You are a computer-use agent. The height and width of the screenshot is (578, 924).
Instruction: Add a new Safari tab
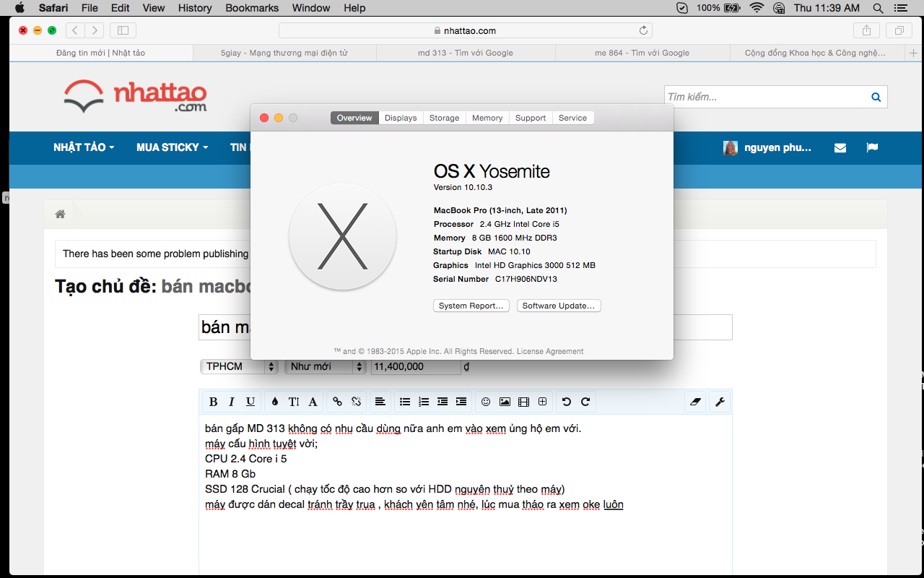(914, 53)
